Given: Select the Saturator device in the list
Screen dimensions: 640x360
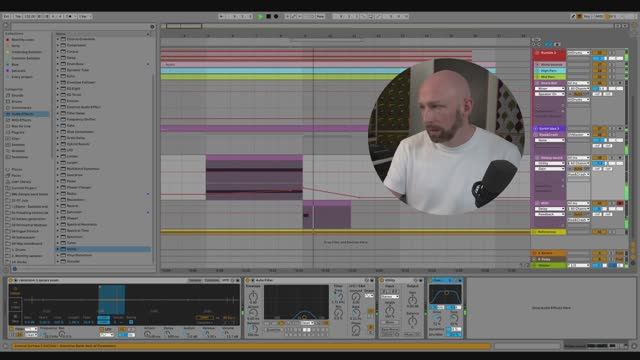Looking at the screenshot, I should click(x=74, y=212).
